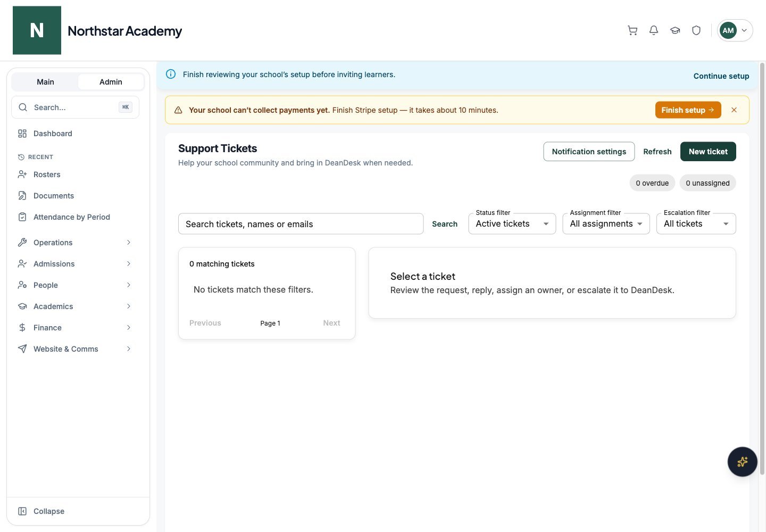Click the Admissions user-check icon
Image resolution: width=766 pixels, height=532 pixels.
(22, 264)
